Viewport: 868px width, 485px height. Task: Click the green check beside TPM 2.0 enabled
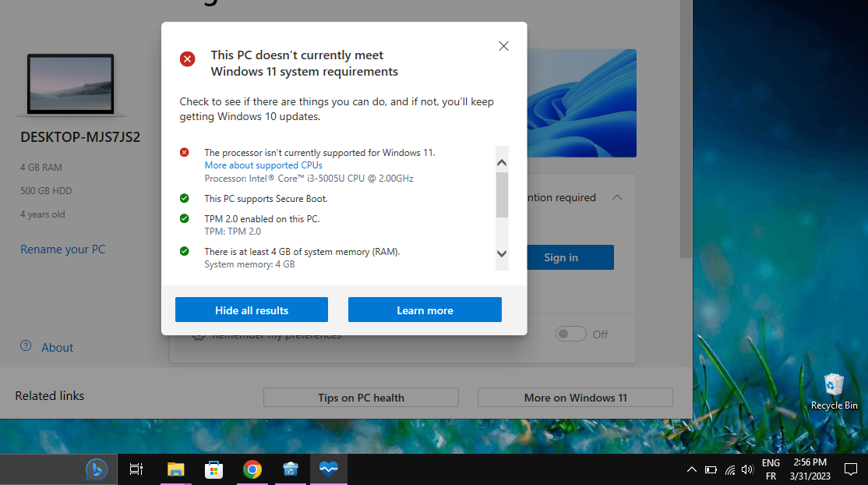(x=185, y=219)
